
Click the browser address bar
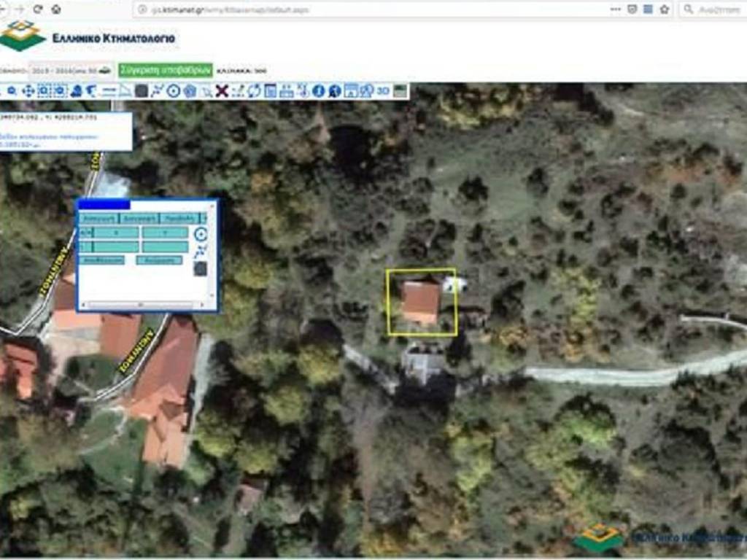click(365, 9)
